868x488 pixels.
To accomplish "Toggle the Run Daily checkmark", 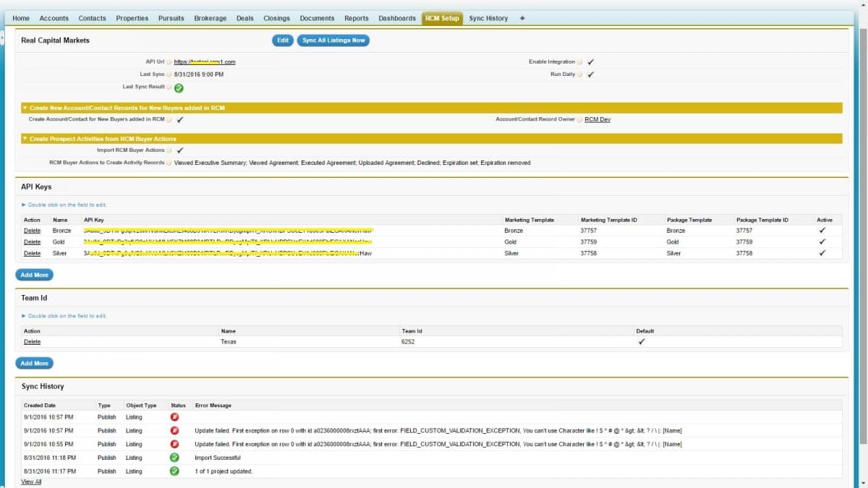I will (591, 74).
